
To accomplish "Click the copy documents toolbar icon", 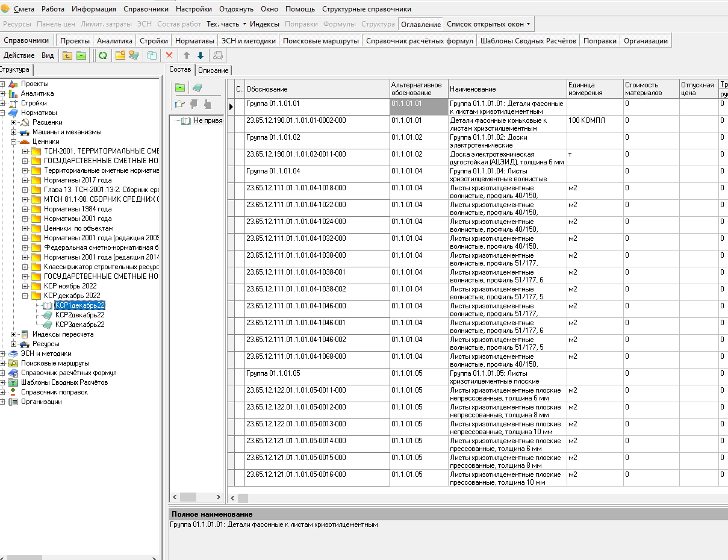I will (152, 55).
